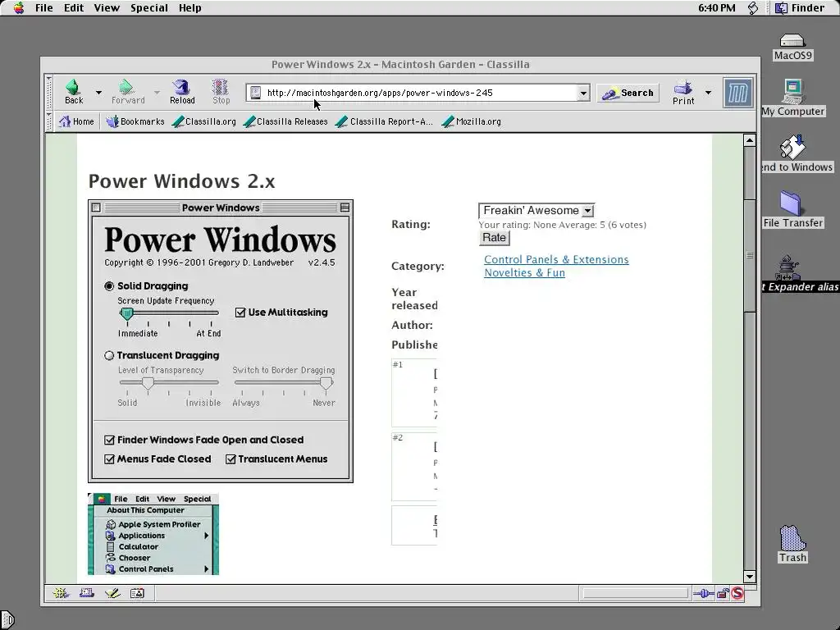Click the security lock status icon
The width and height of the screenshot is (840, 630).
pyautogui.click(x=723, y=593)
